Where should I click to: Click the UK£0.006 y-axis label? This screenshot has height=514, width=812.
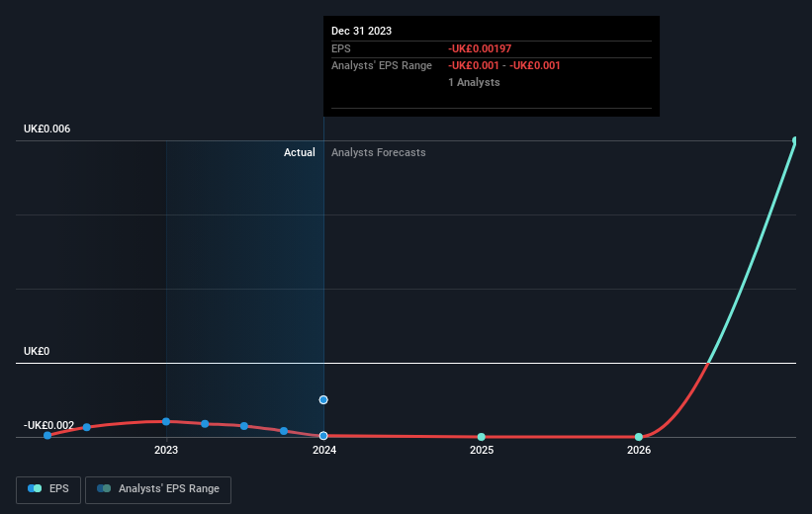pos(47,128)
